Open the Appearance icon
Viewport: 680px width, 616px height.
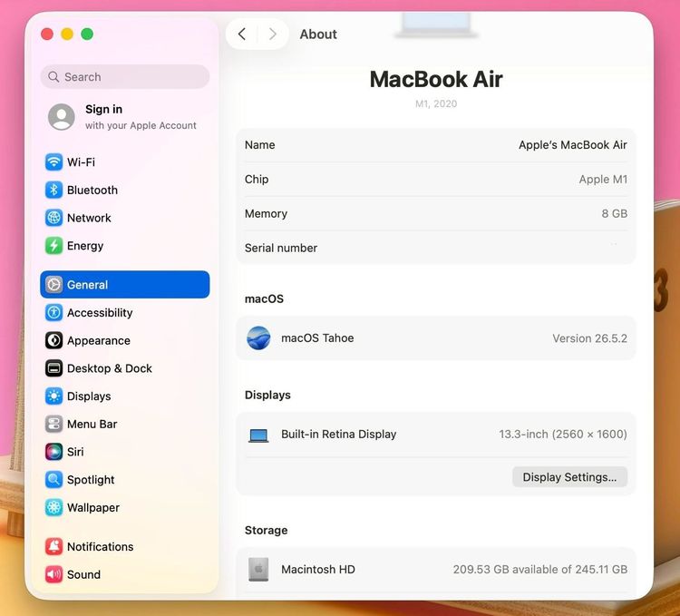(x=53, y=340)
